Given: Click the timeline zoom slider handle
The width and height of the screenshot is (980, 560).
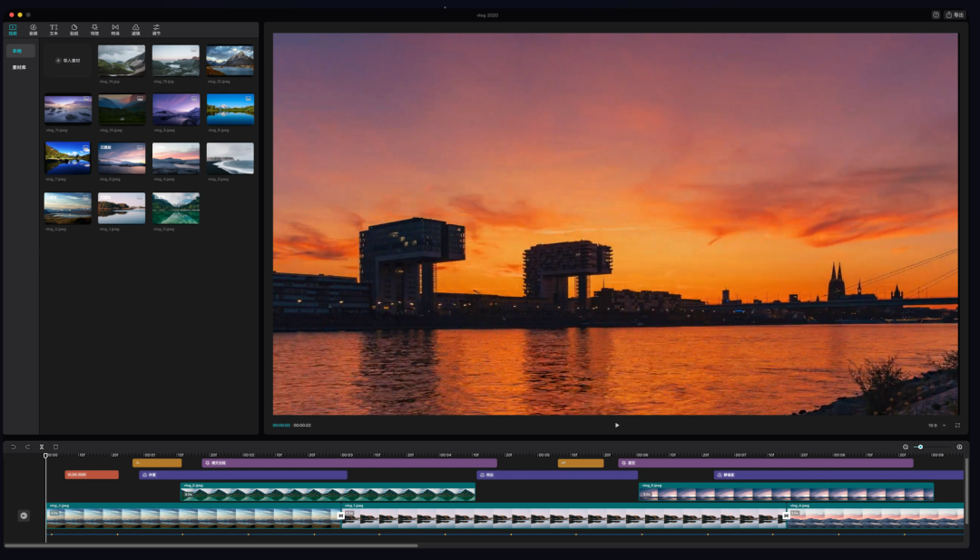Looking at the screenshot, I should coord(920,447).
